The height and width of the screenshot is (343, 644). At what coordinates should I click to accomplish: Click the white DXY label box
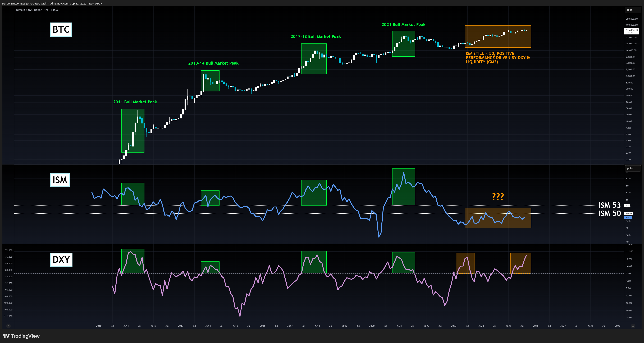tap(61, 259)
